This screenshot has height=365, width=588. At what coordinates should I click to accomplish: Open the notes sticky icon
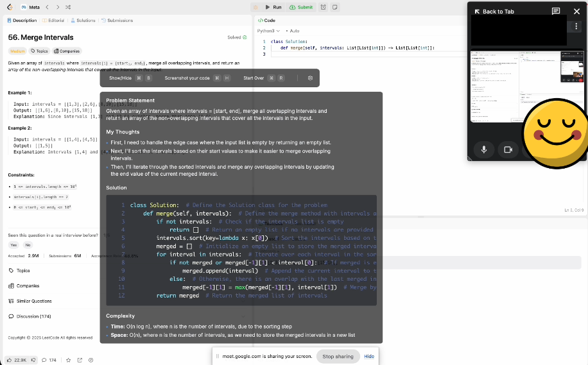coord(335,7)
